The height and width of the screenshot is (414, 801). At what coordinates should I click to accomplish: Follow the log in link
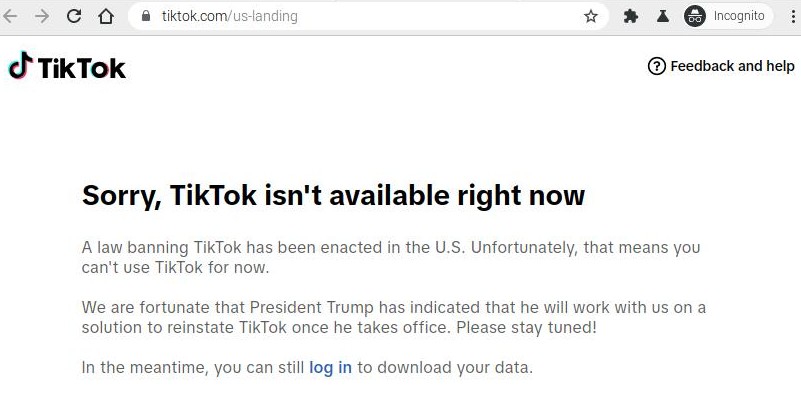click(331, 367)
